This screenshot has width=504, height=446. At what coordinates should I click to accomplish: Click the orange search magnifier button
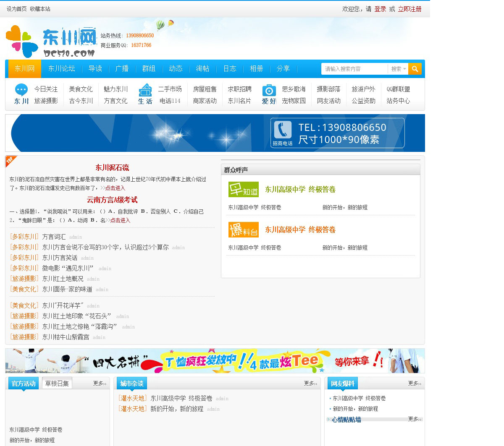click(415, 69)
